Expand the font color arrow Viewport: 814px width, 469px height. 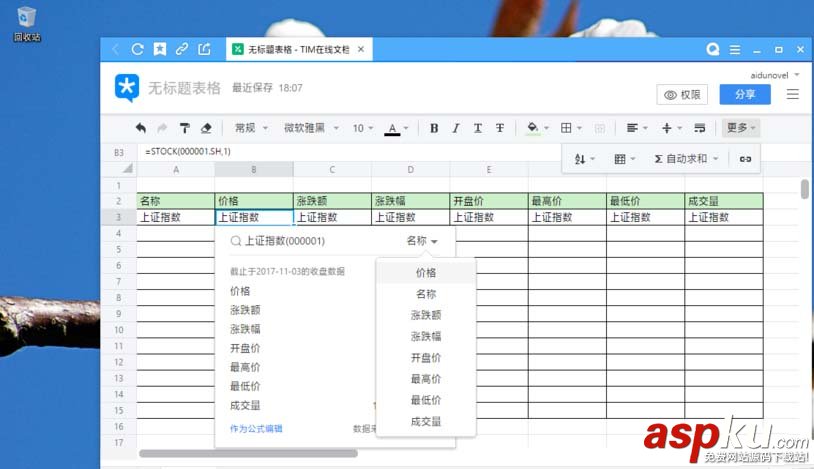[406, 128]
